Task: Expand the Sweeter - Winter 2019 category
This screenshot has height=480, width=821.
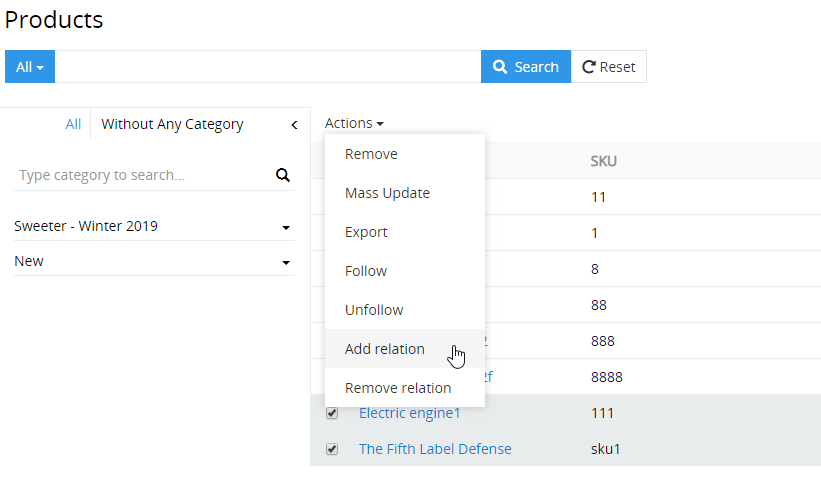Action: 286,227
